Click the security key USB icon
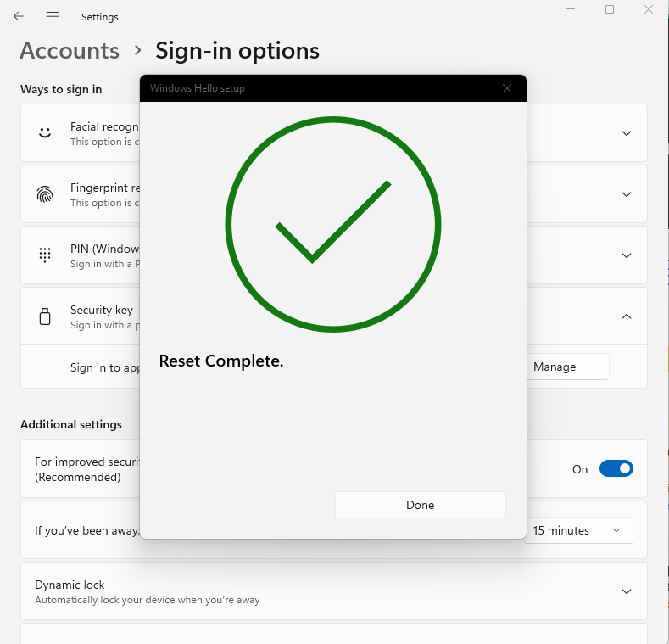This screenshot has width=669, height=644. (45, 316)
